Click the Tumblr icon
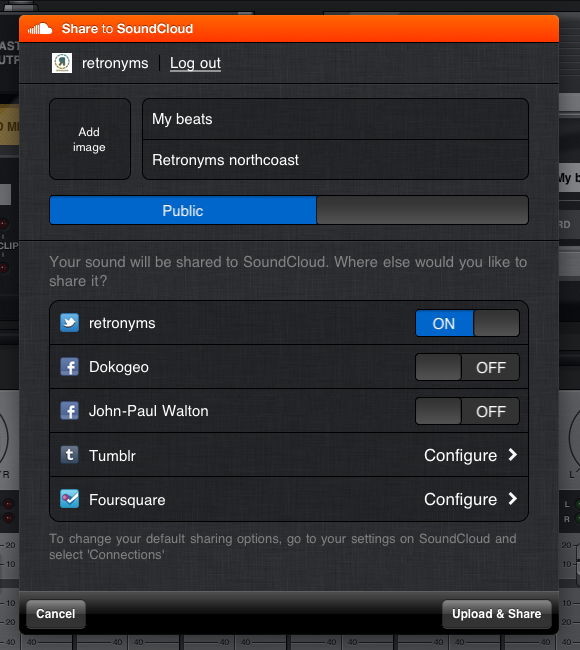 [69, 455]
